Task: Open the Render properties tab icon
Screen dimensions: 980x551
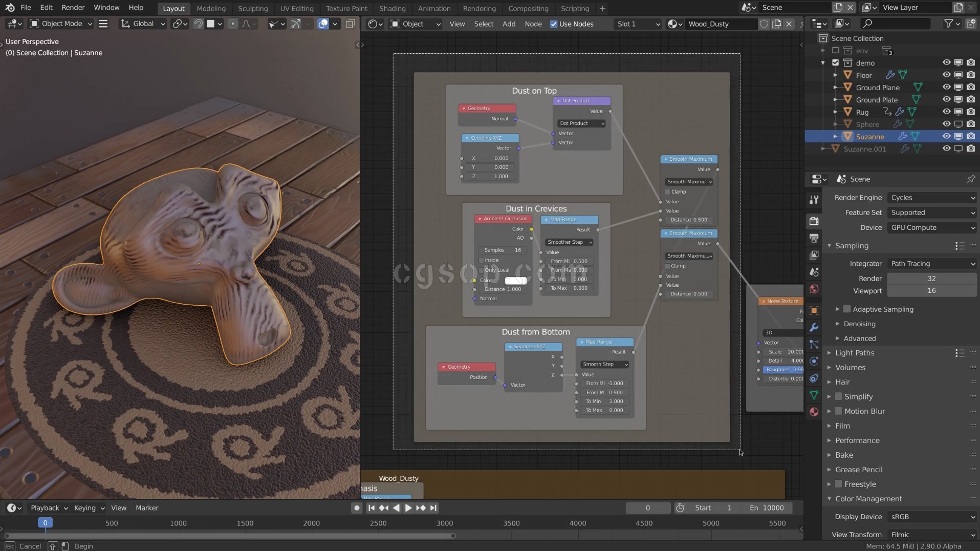Action: (x=814, y=221)
